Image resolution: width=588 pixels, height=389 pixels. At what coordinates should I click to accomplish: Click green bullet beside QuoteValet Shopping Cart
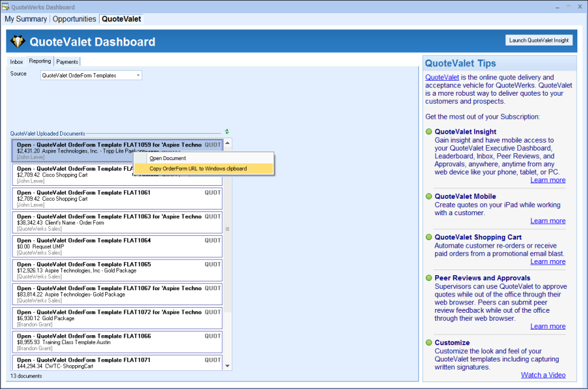tap(428, 238)
